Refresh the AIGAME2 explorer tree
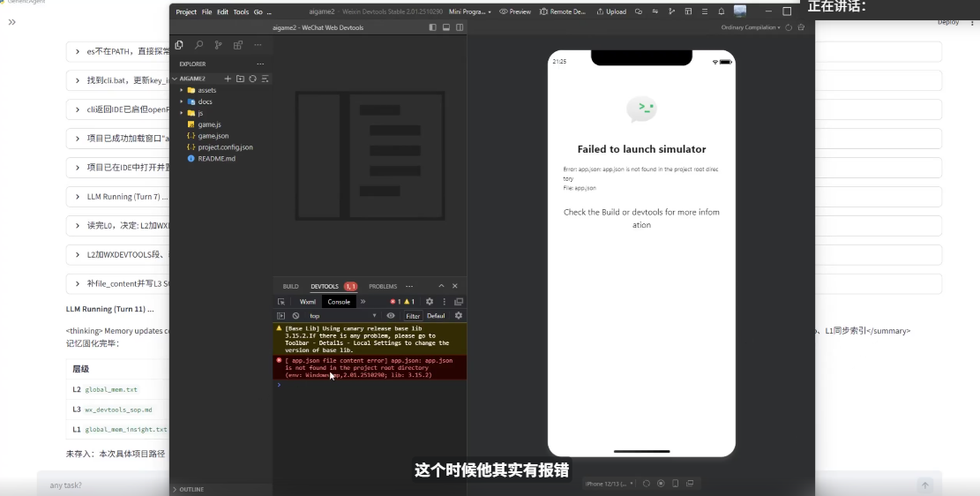This screenshot has width=980, height=496. pyautogui.click(x=252, y=79)
